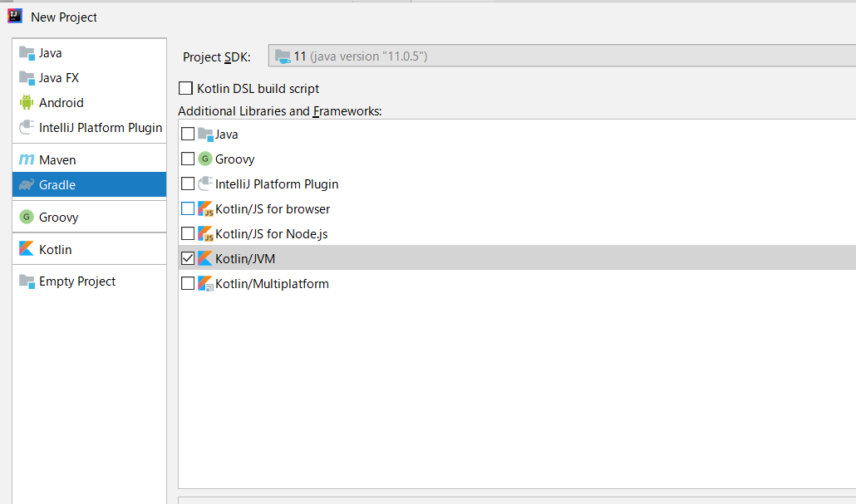Choose Groovy label in sidebar

click(58, 217)
